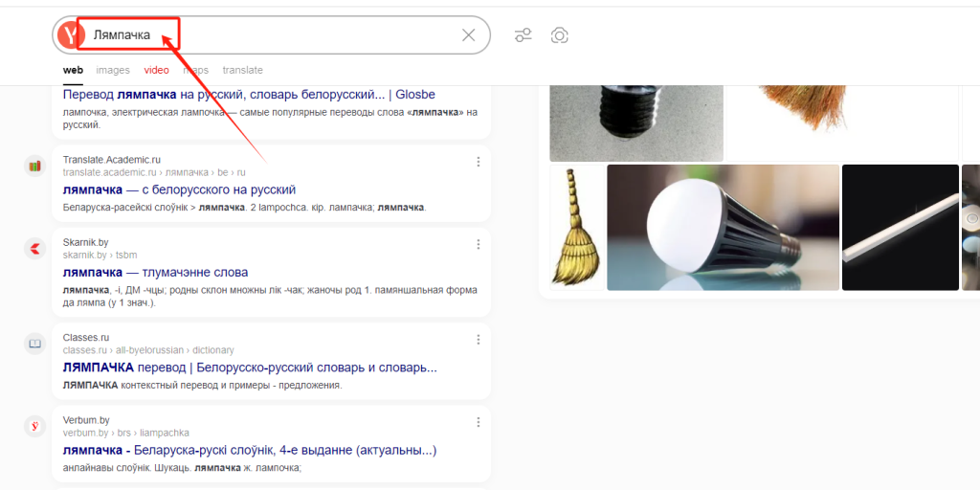The height and width of the screenshot is (490, 980).
Task: Open 'лямпачка - Беларуска-рускі слоўнік' link
Action: [x=250, y=450]
